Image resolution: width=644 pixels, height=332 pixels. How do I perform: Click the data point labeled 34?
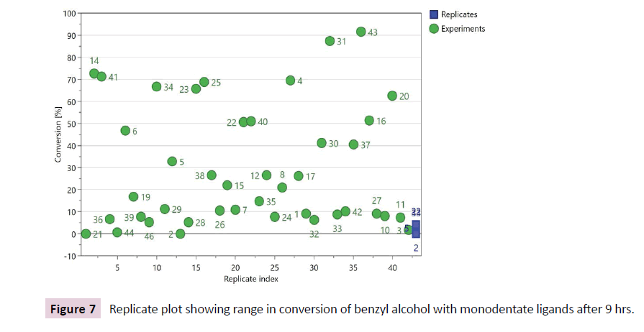pos(157,86)
